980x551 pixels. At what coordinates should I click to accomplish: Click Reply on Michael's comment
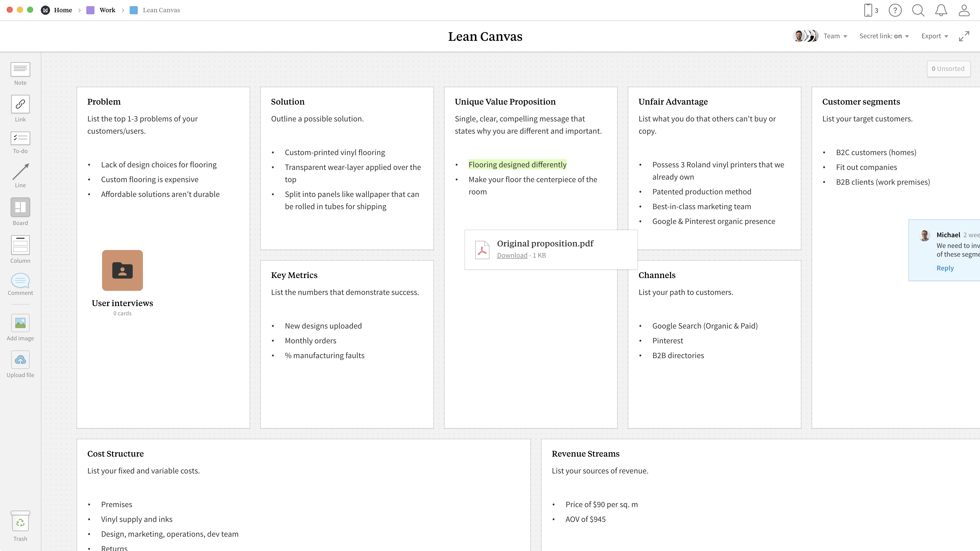coord(945,268)
